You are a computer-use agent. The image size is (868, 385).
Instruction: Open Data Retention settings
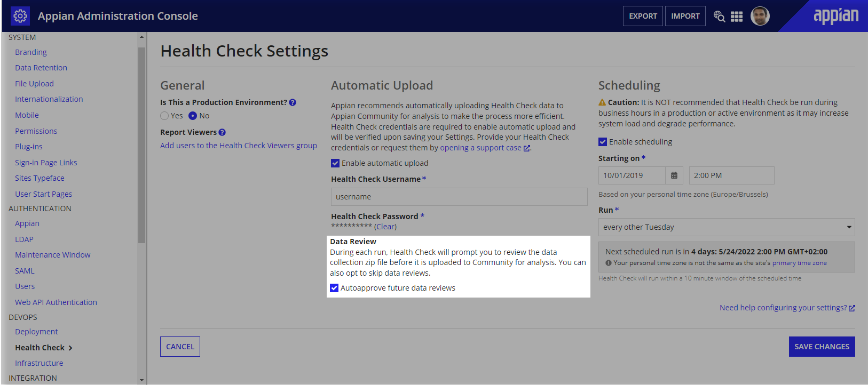pos(41,68)
